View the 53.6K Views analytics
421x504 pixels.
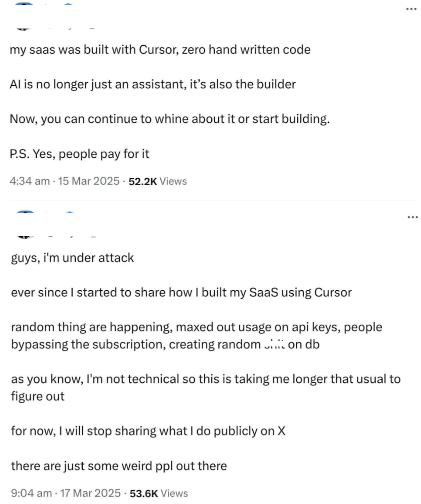(x=159, y=493)
